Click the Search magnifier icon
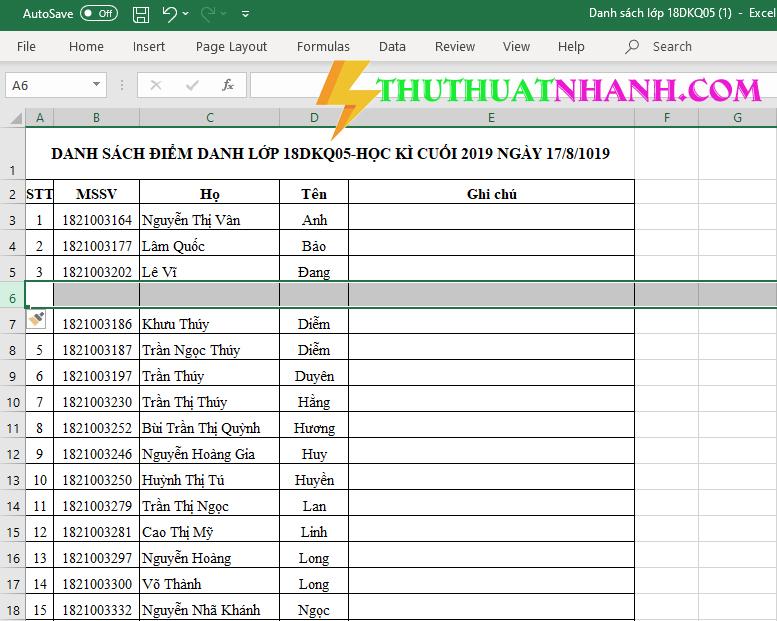The height and width of the screenshot is (621, 777). click(x=632, y=47)
